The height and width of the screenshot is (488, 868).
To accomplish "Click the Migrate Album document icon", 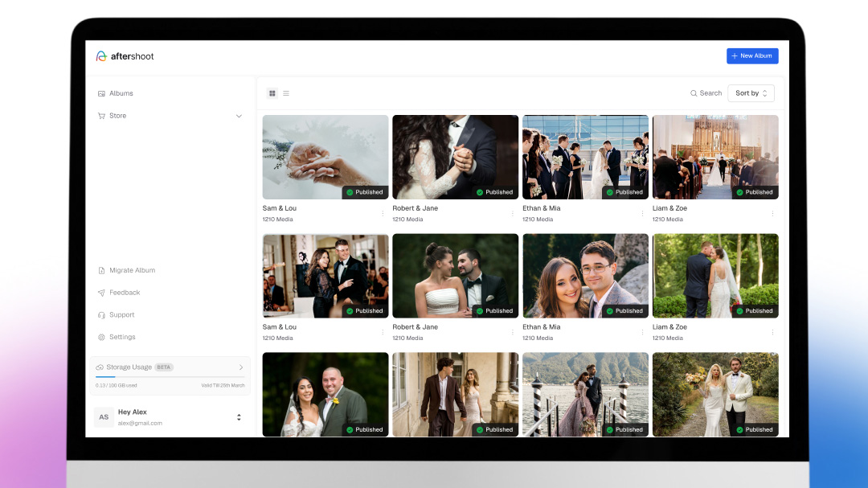I will tap(101, 270).
